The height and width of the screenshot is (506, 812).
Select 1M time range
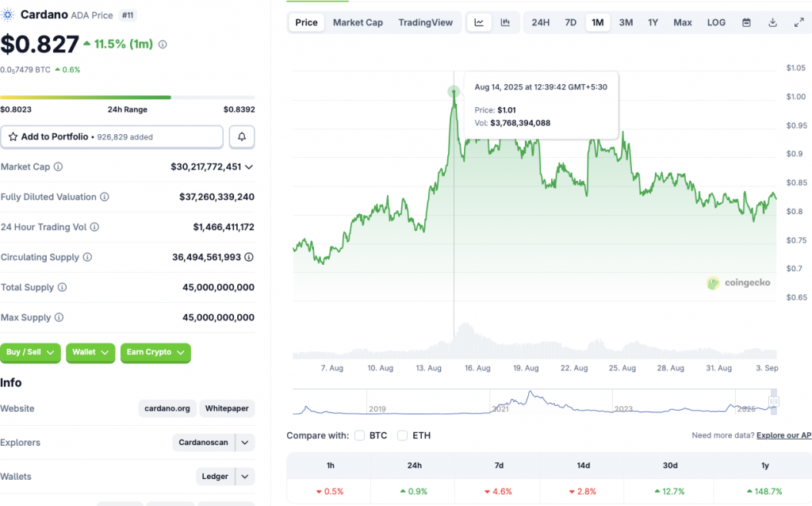(x=598, y=22)
